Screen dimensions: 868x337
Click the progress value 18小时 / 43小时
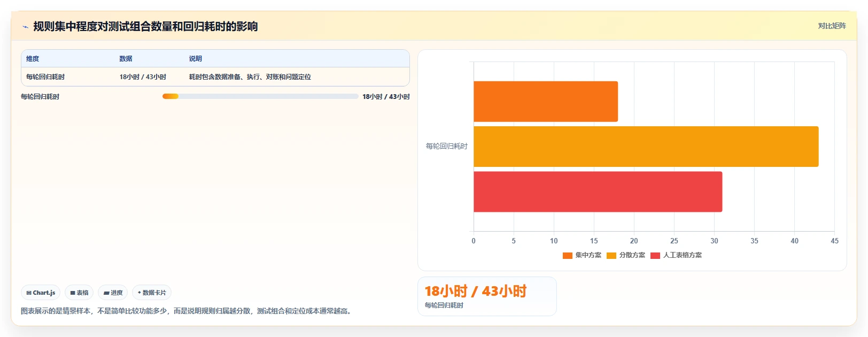(x=386, y=97)
